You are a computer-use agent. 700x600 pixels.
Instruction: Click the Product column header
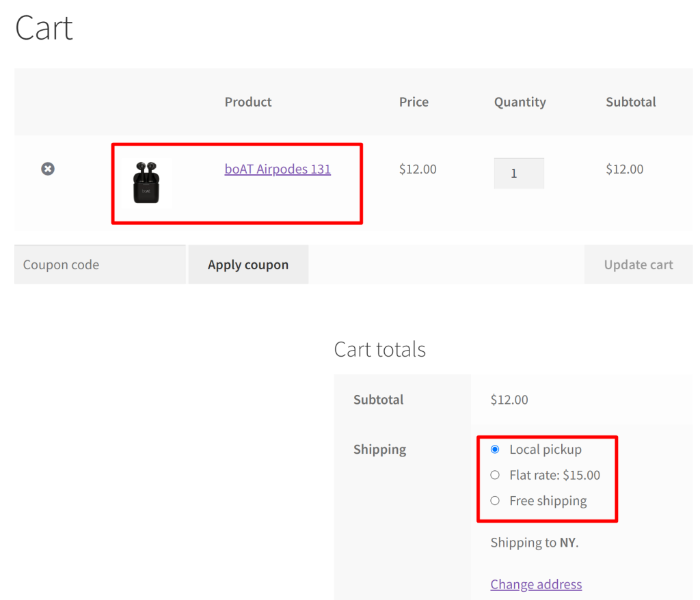[x=248, y=102]
